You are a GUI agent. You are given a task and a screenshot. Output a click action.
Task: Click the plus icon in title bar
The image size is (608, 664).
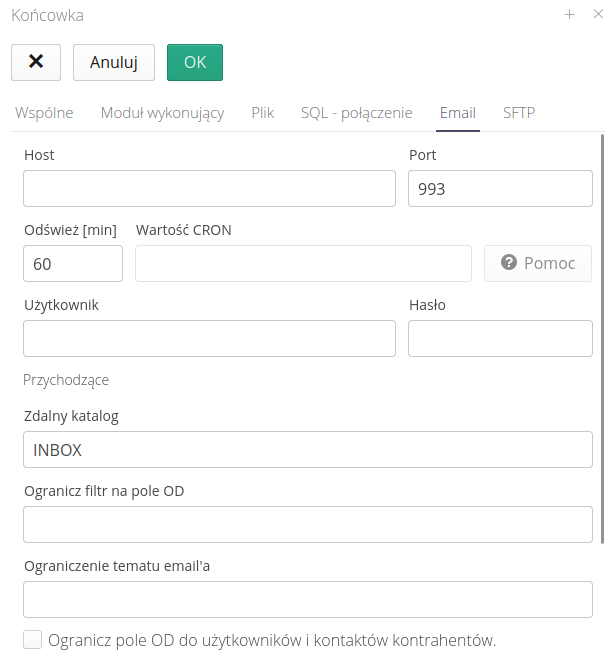pos(569,15)
